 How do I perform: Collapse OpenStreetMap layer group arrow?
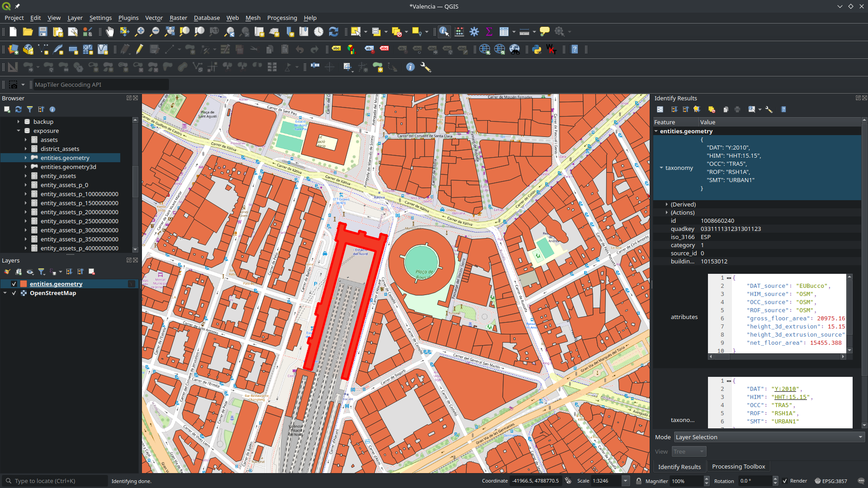pyautogui.click(x=5, y=293)
